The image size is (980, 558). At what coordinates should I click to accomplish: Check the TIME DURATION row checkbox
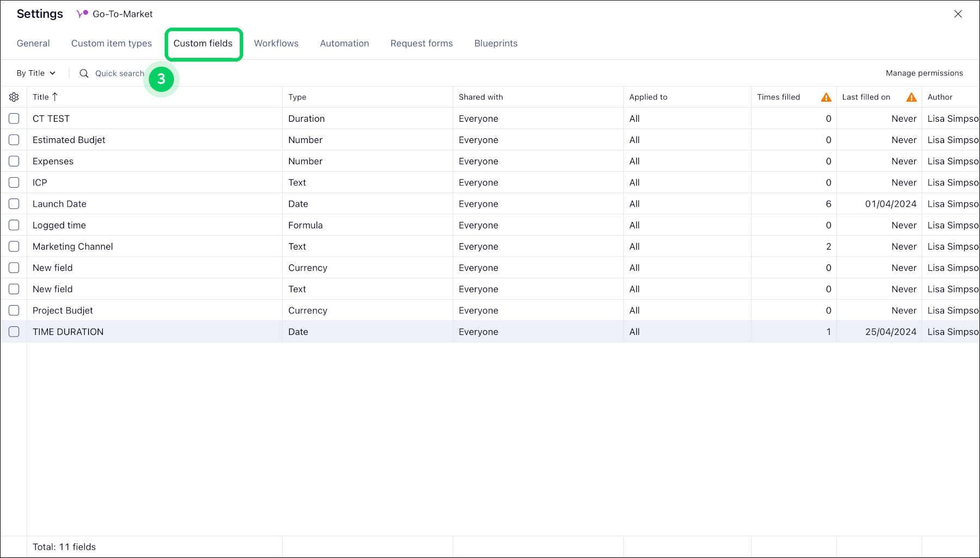click(x=14, y=332)
